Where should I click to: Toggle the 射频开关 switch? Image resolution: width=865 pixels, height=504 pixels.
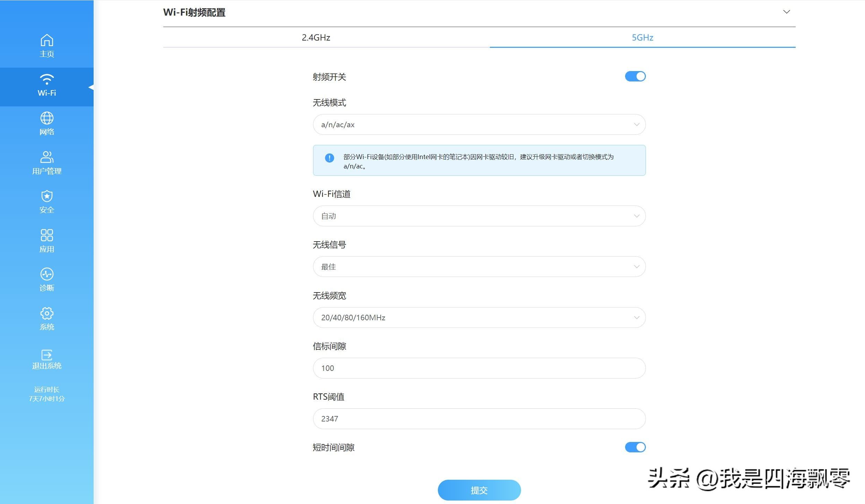(635, 77)
